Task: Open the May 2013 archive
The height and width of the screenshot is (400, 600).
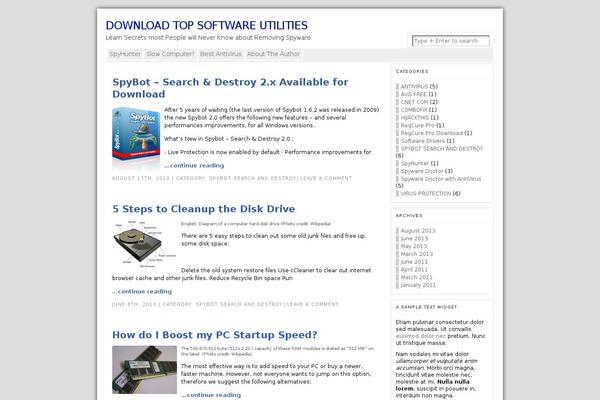Action: coord(414,246)
